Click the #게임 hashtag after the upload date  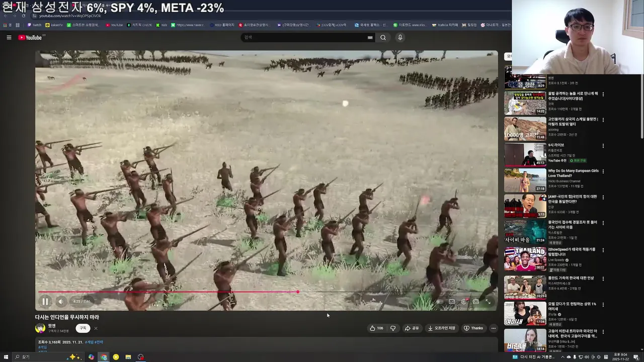(x=89, y=342)
